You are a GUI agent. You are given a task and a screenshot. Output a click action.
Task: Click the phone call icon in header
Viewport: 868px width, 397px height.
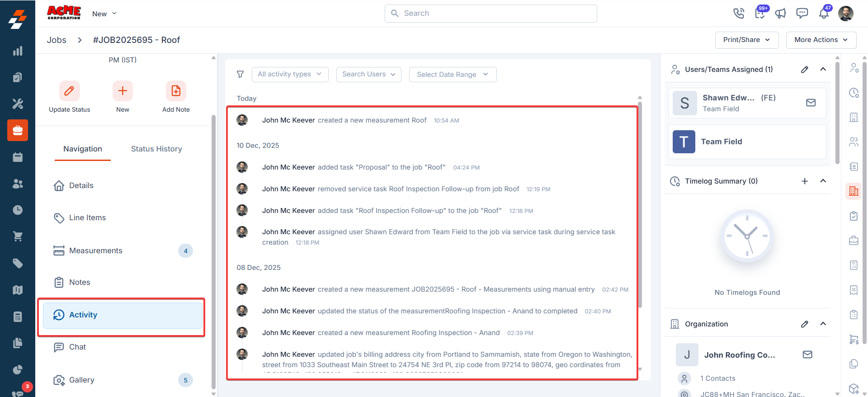[739, 14]
